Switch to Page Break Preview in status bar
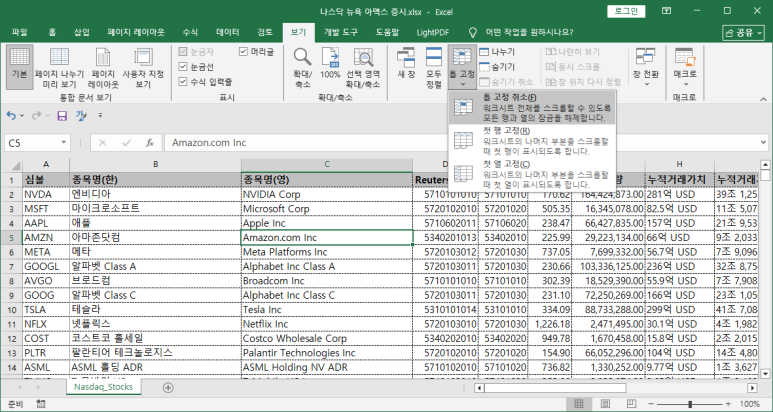 pos(630,404)
